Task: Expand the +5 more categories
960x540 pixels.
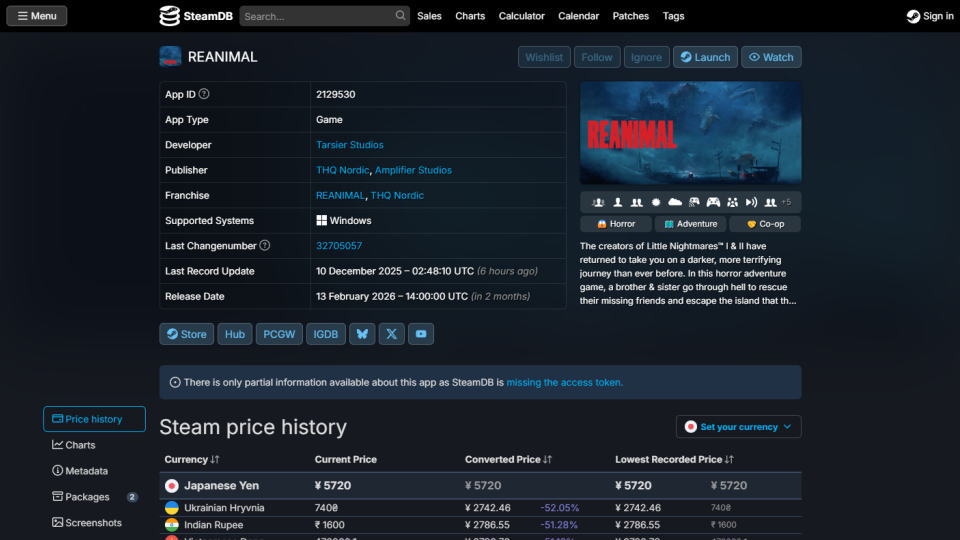Action: 786,202
